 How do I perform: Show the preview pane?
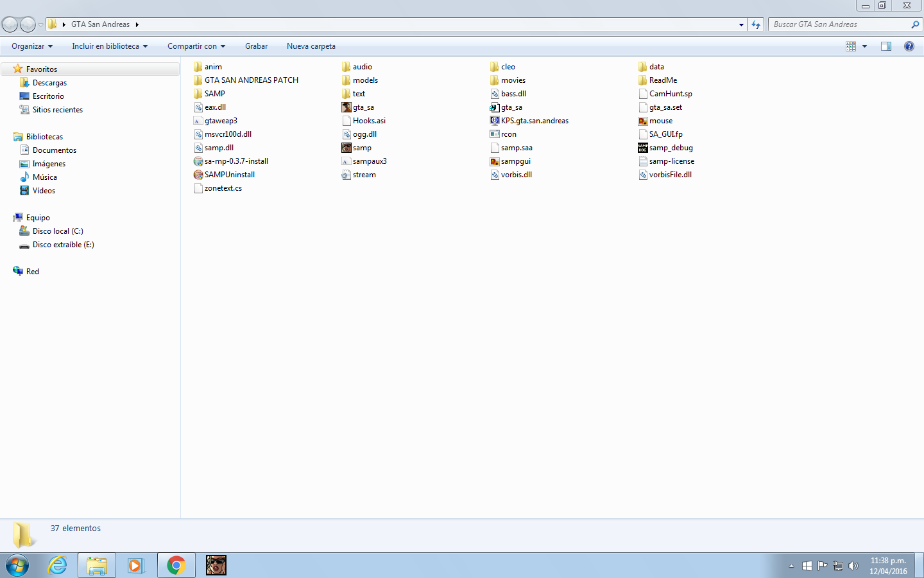(886, 46)
